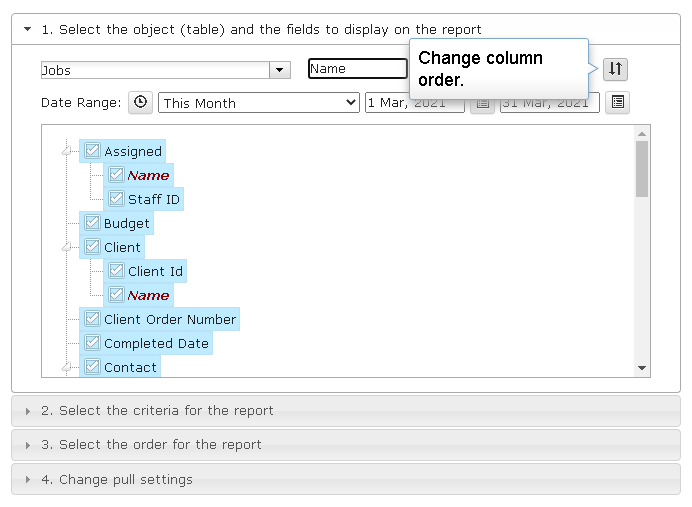
Task: Click scrollbar up arrow in field list
Action: [642, 133]
